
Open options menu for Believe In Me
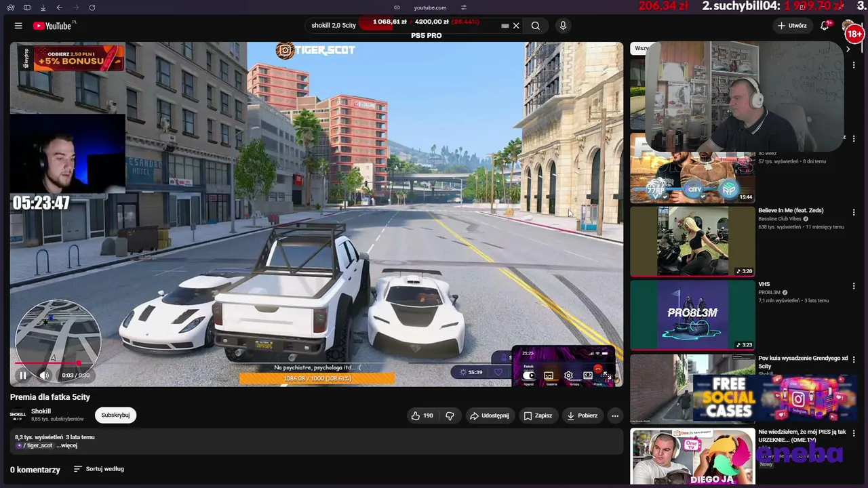854,213
